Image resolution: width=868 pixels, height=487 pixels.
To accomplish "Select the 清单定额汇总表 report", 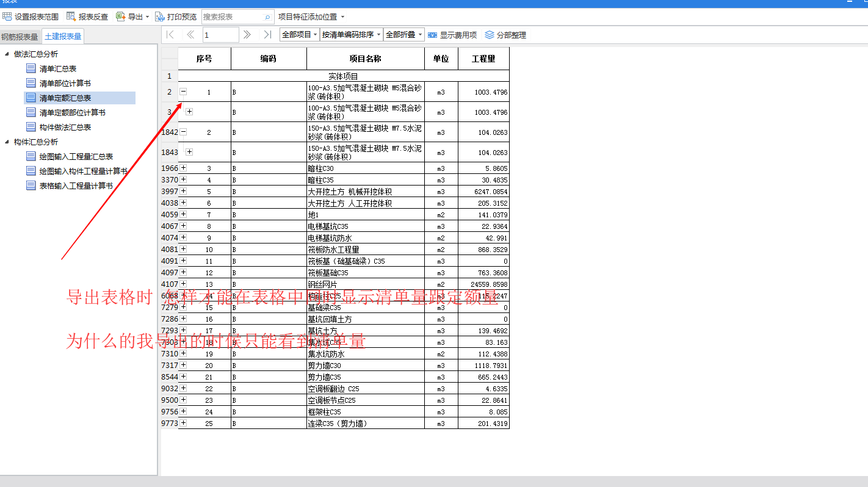I will pyautogui.click(x=79, y=98).
